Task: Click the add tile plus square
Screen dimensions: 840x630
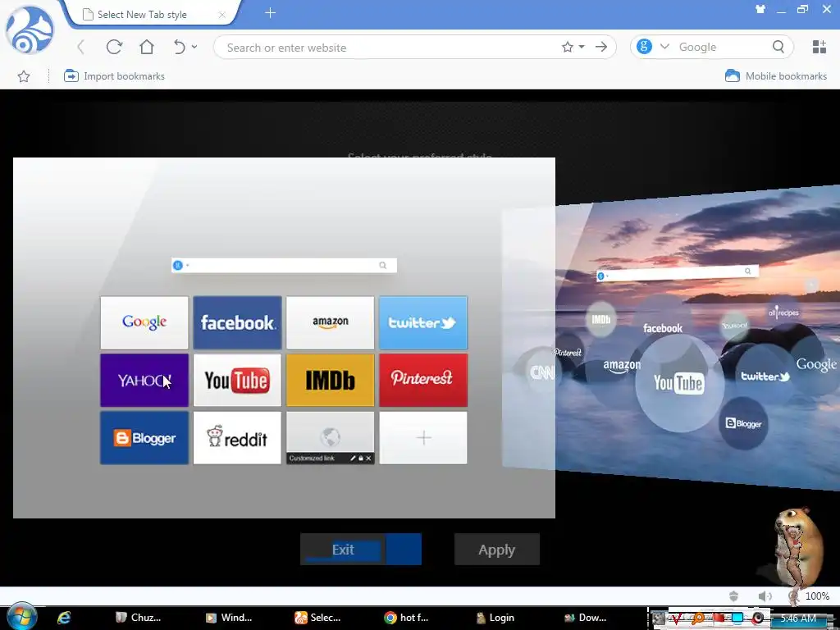Action: [423, 438]
